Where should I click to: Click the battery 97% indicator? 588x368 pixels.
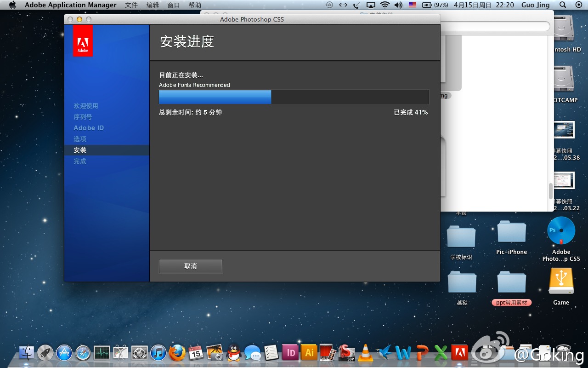435,5
